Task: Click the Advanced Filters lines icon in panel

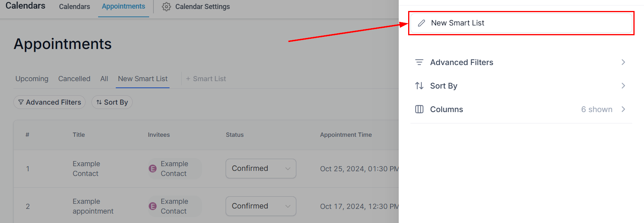Action: pos(419,62)
